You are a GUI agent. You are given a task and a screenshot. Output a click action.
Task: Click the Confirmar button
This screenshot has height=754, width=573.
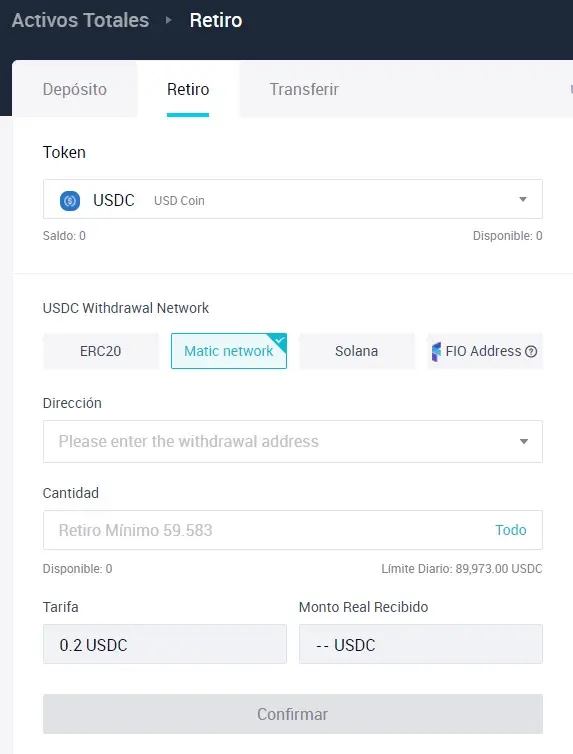(293, 714)
